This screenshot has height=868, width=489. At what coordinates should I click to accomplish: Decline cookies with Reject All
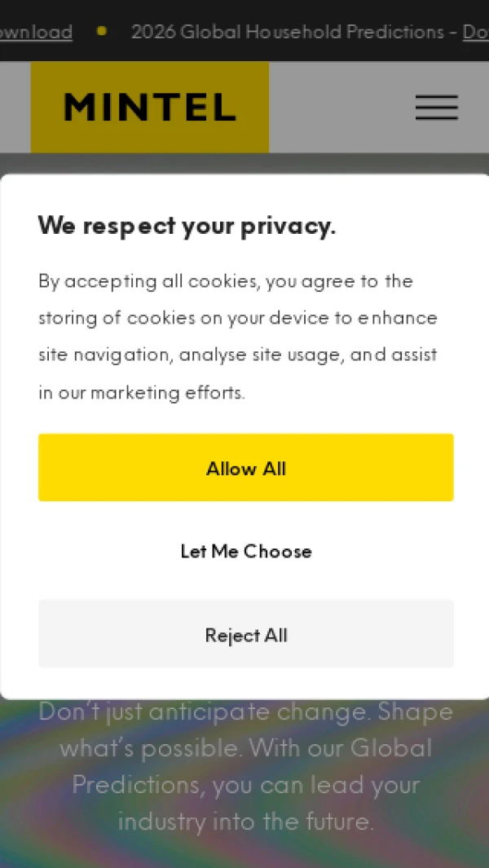pos(245,634)
